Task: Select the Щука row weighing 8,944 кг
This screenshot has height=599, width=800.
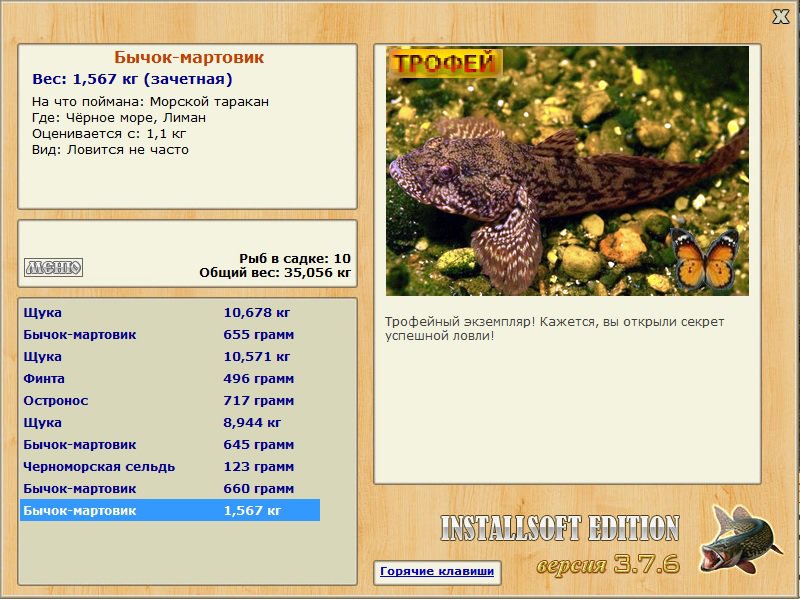Action: 170,422
